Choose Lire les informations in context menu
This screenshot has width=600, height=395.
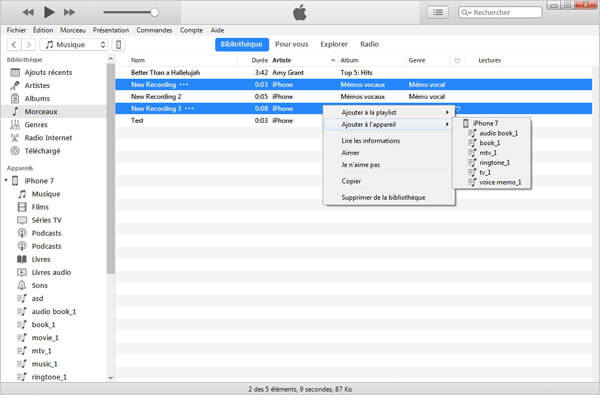390,141
